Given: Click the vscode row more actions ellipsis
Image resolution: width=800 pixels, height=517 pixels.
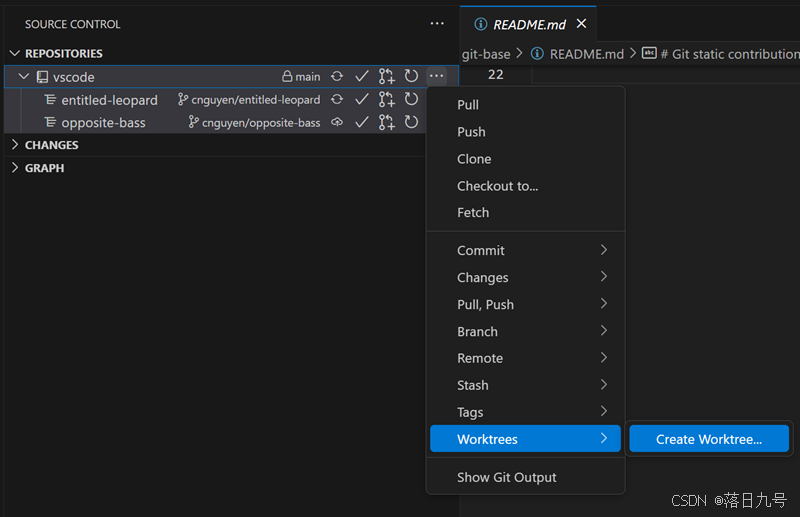Looking at the screenshot, I should (x=436, y=76).
